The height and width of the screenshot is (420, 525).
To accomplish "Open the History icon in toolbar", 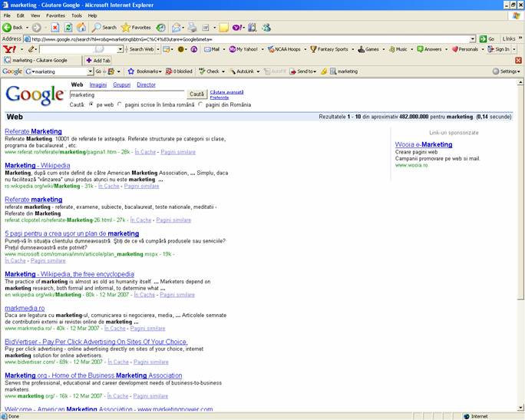I will (162, 28).
